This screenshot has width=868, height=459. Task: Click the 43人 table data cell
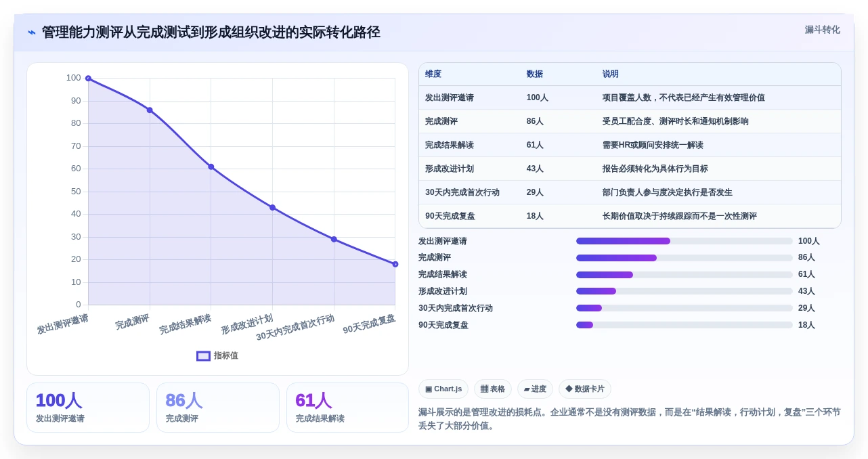click(535, 169)
